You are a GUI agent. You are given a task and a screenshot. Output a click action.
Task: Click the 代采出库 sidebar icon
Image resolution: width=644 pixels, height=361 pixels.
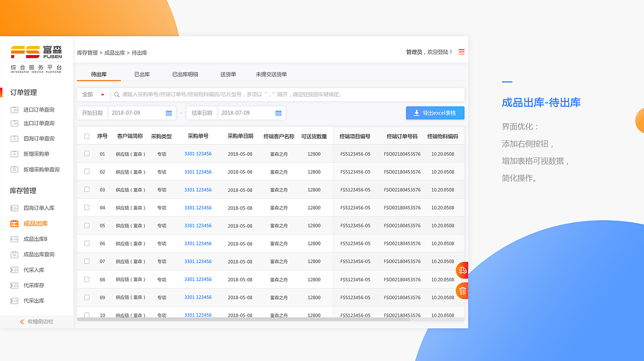click(14, 301)
